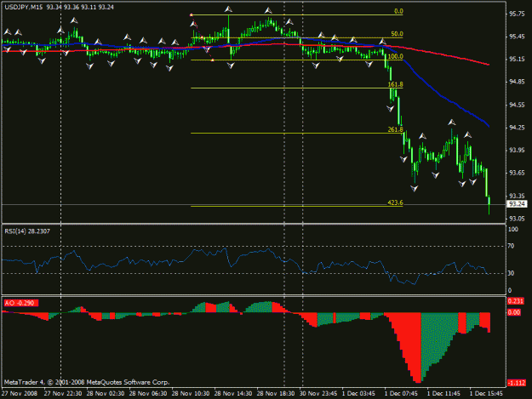The height and width of the screenshot is (399, 532).
Task: Click the 94.25 price scale label
Action: 517,128
